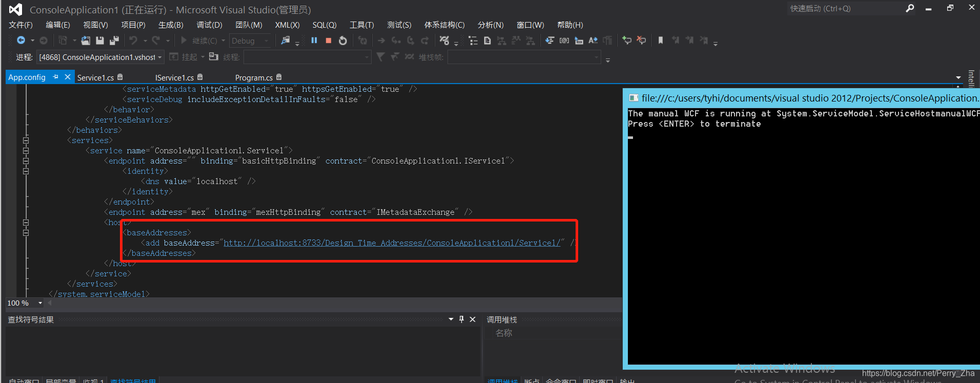This screenshot has width=980, height=383.
Task: Save the current file with the disk icon
Action: point(100,41)
